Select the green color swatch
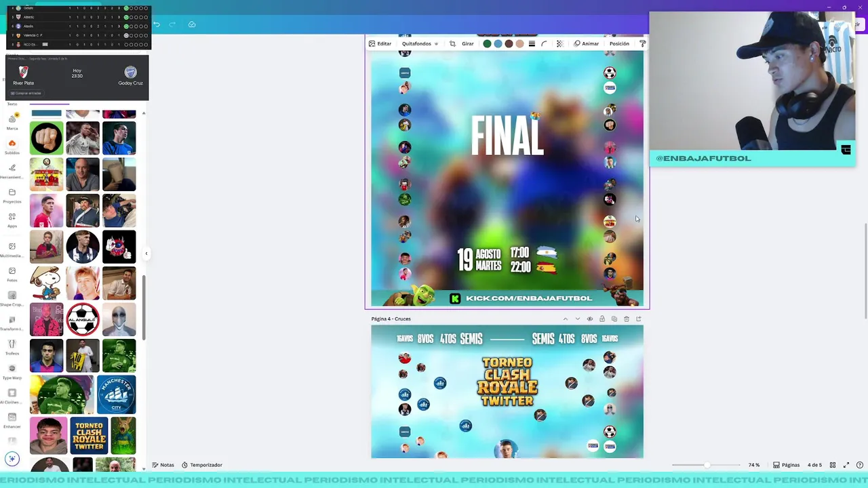The width and height of the screenshot is (868, 488). click(x=487, y=43)
